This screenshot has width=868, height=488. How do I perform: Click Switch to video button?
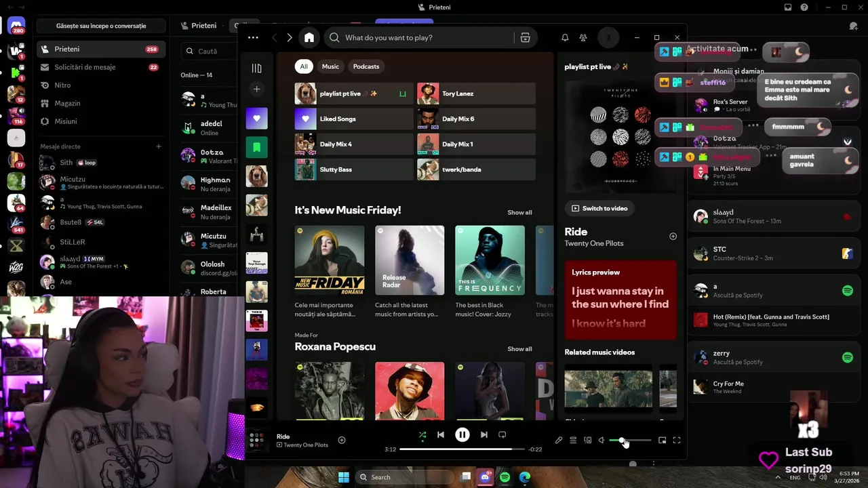click(599, 208)
